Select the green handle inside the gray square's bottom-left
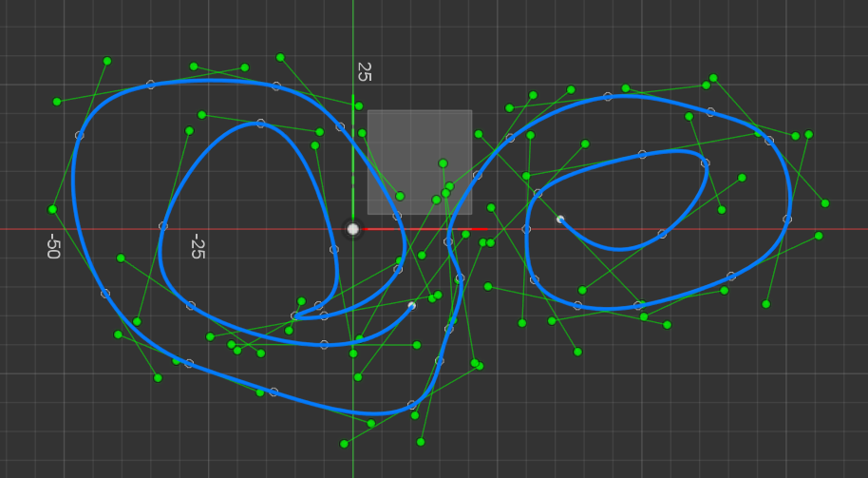The width and height of the screenshot is (868, 478). point(400,196)
